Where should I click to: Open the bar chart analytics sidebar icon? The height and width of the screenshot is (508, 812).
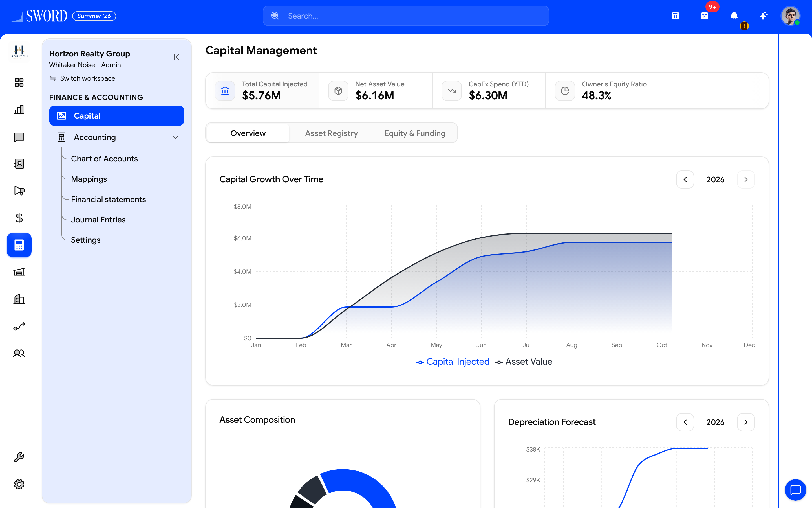(x=19, y=110)
